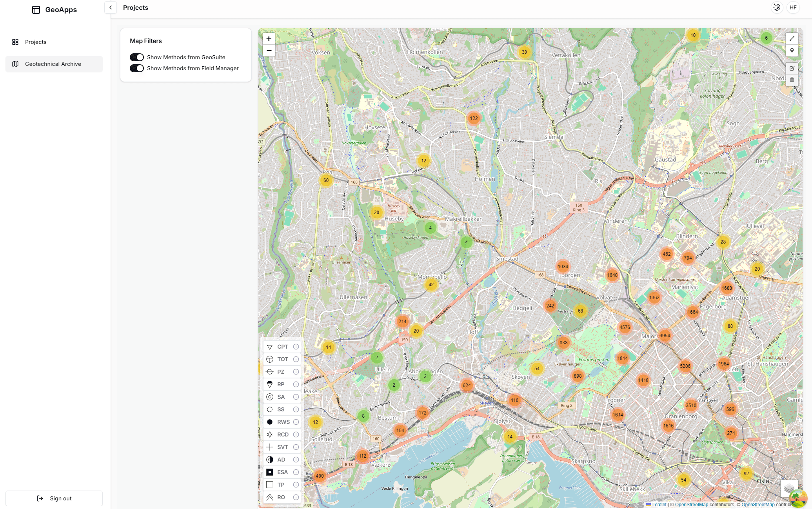812x509 pixels.
Task: Select Projects in the sidebar
Action: [36, 42]
